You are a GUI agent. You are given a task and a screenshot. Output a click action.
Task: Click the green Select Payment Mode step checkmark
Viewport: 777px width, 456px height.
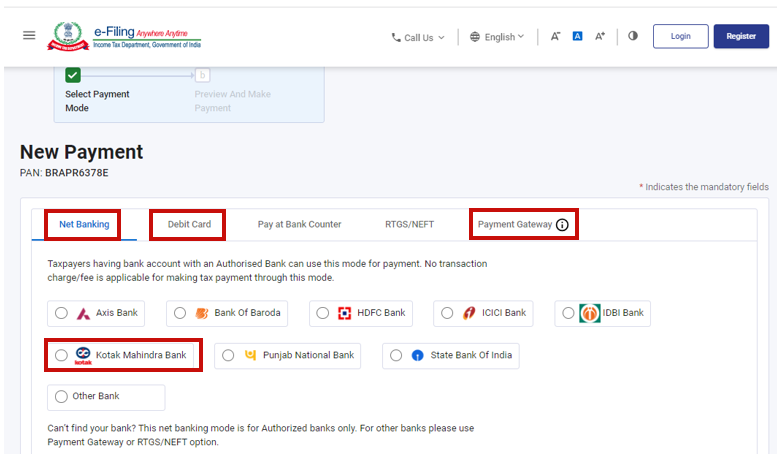click(73, 75)
